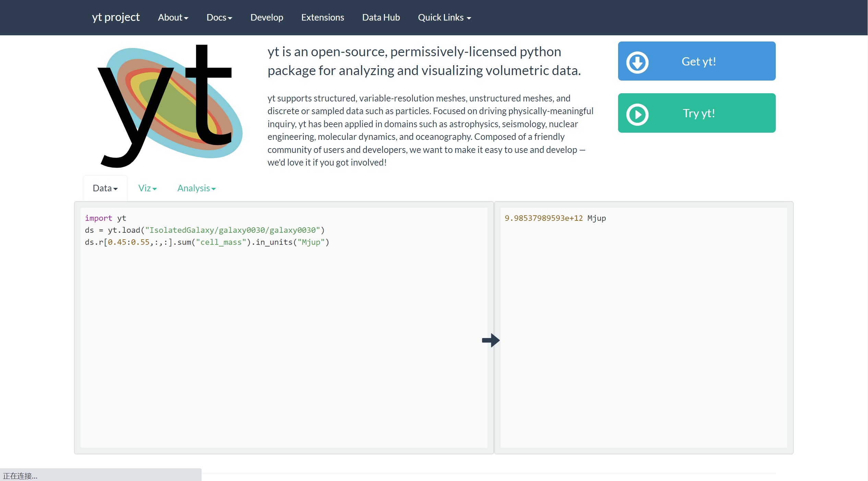
Task: Open the Quick Links dropdown
Action: [444, 17]
